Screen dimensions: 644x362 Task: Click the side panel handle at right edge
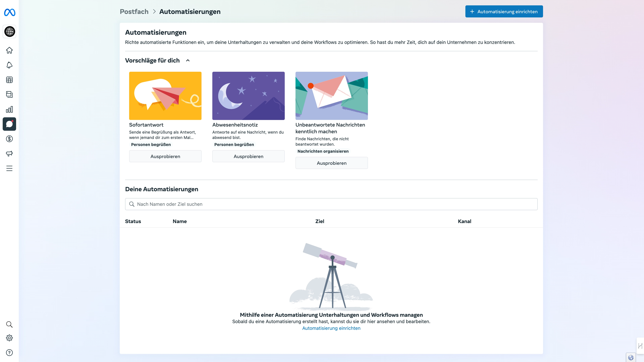[x=640, y=346]
